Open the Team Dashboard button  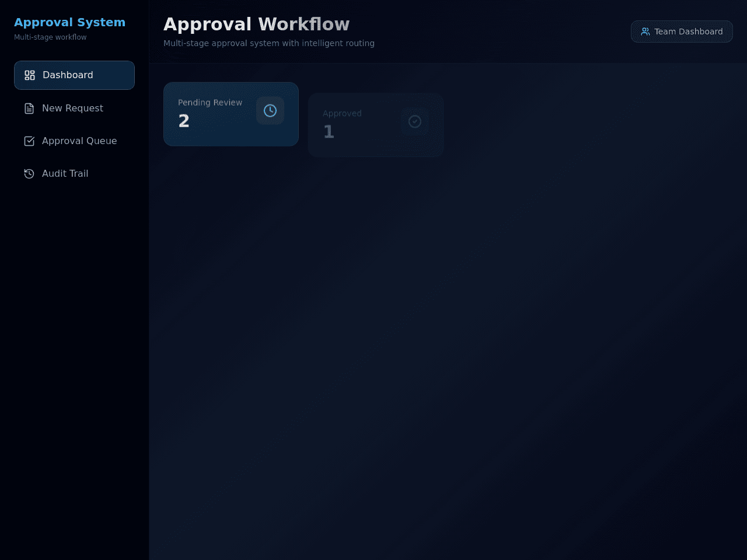(682, 32)
